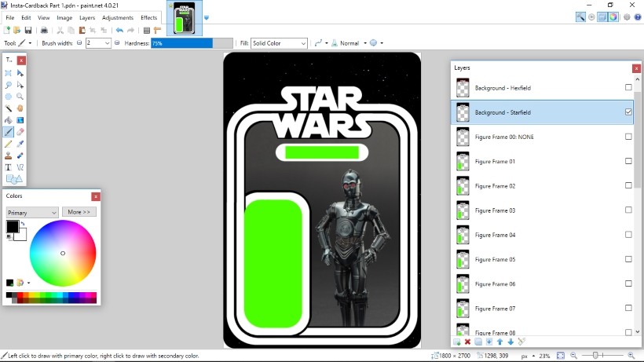Image resolution: width=644 pixels, height=362 pixels.
Task: Click the Add New Layer icon
Action: click(457, 342)
